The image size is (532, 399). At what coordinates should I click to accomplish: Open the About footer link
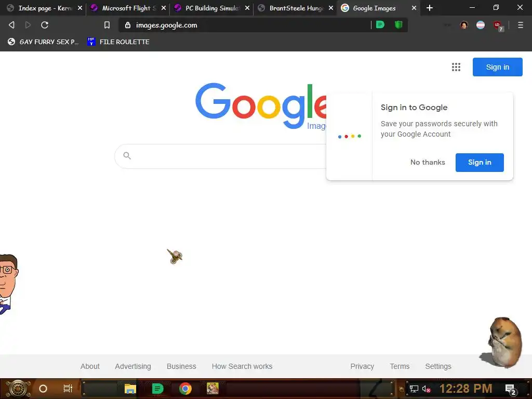pyautogui.click(x=90, y=366)
